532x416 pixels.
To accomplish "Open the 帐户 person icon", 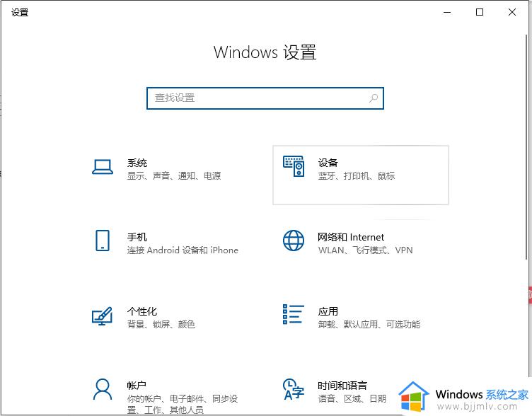I will (x=103, y=389).
